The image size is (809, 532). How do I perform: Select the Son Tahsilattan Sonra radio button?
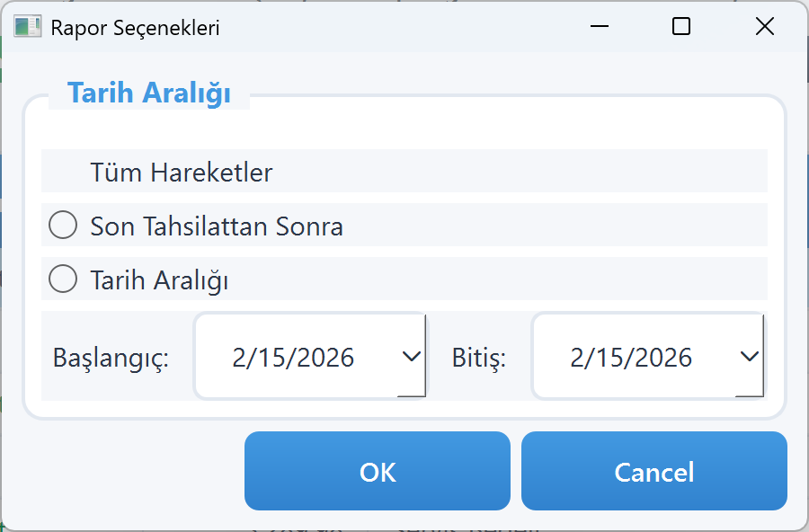click(x=62, y=225)
